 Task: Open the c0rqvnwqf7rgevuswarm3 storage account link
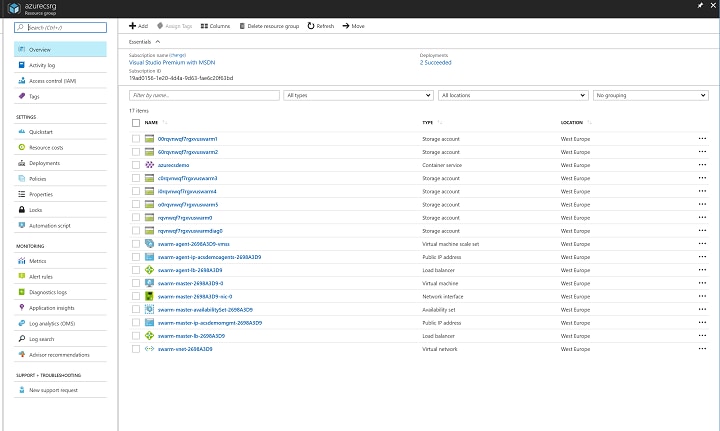pos(187,178)
